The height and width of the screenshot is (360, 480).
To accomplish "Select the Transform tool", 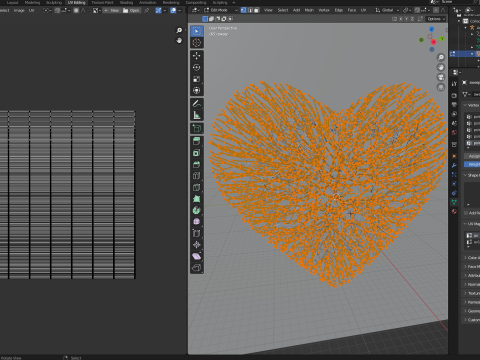I will click(x=197, y=90).
